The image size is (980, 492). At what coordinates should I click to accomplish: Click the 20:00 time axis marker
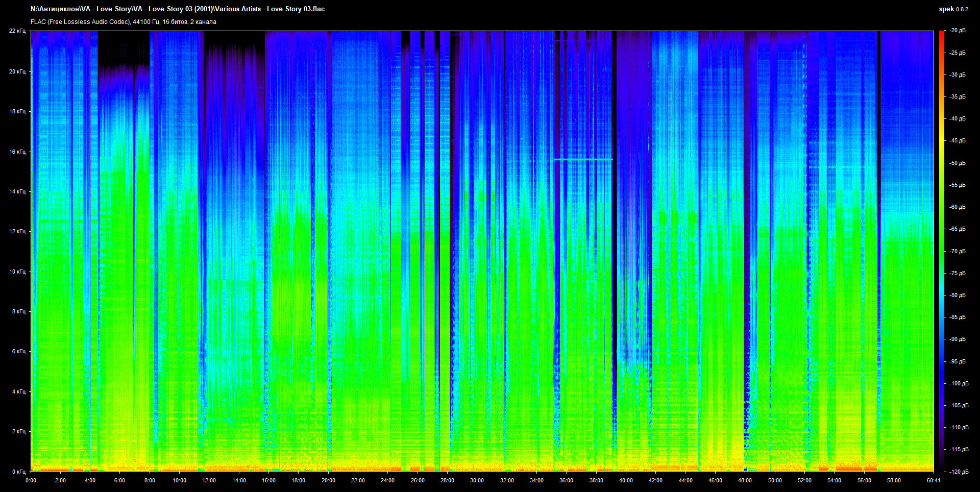coord(328,480)
